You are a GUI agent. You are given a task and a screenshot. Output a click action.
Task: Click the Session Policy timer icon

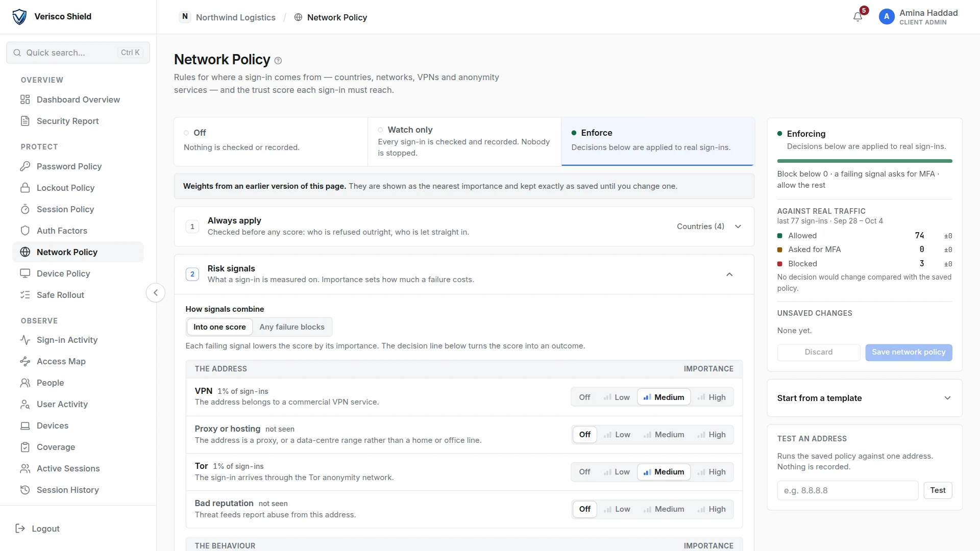pos(25,209)
